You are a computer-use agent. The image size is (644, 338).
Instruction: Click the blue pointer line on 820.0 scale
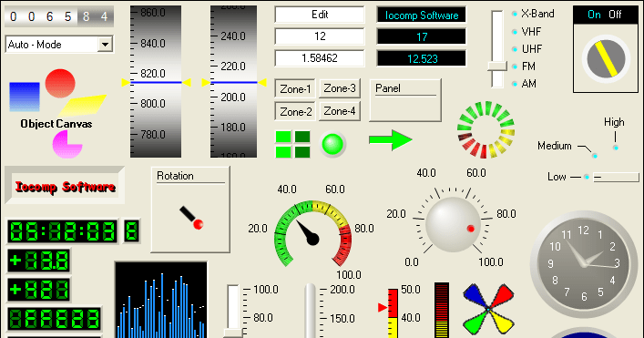(x=156, y=83)
